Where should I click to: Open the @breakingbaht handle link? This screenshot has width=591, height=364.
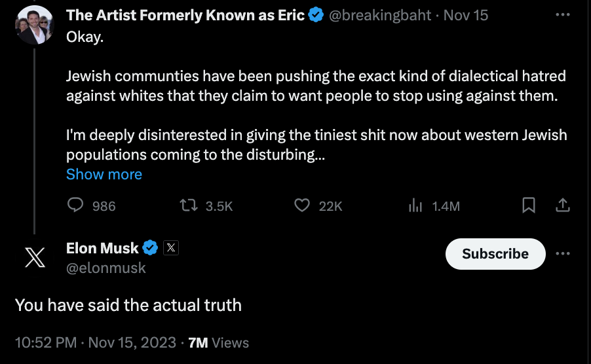pos(379,15)
